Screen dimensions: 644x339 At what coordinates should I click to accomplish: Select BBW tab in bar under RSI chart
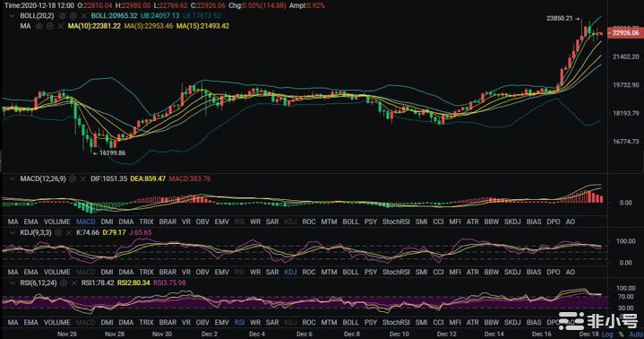pos(491,323)
